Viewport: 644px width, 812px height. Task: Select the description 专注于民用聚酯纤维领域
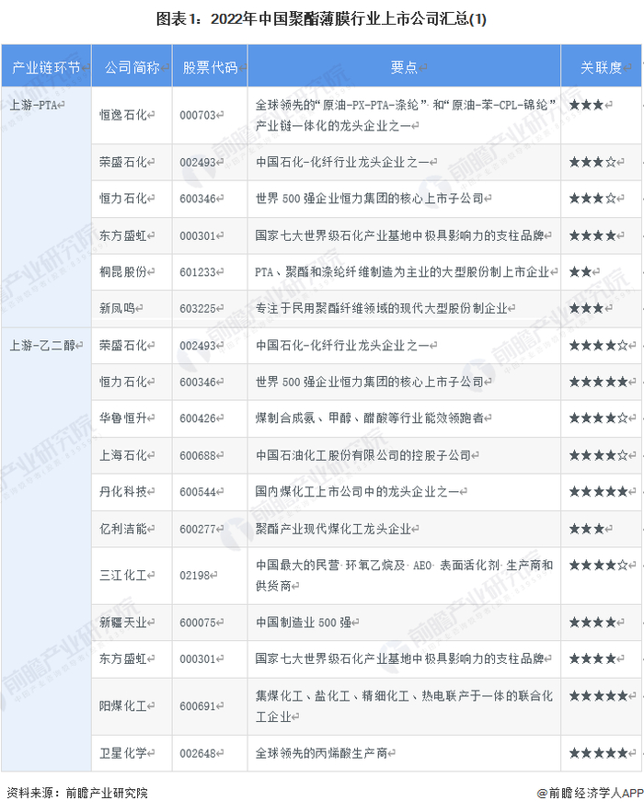(382, 308)
